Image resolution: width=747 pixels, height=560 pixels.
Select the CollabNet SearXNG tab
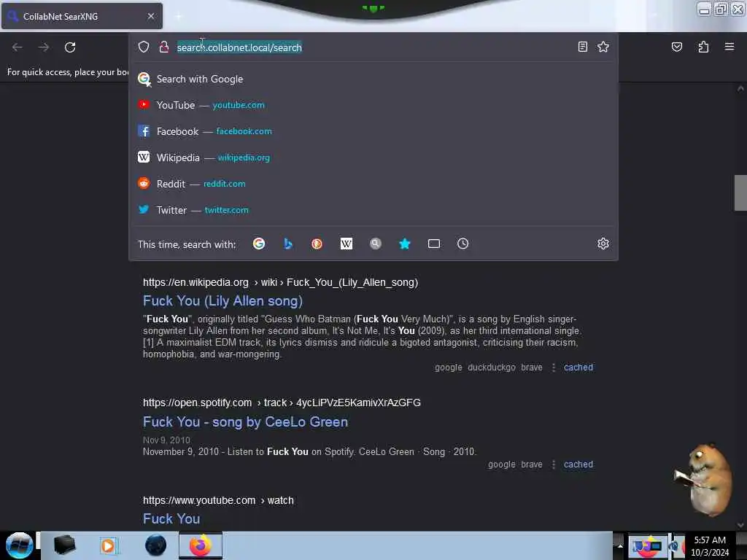coord(82,16)
